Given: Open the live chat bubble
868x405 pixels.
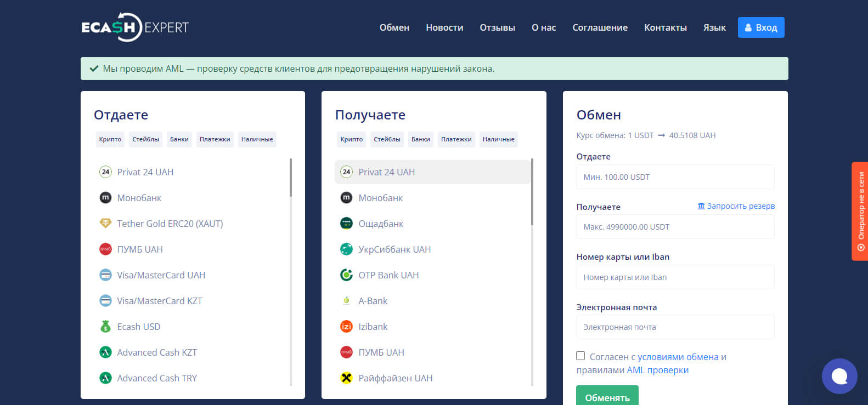Looking at the screenshot, I should pos(839,376).
